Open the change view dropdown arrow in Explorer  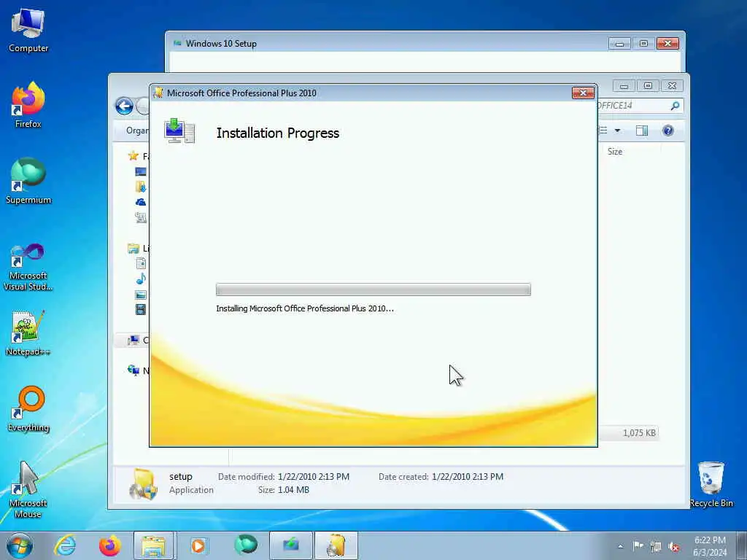coord(617,131)
